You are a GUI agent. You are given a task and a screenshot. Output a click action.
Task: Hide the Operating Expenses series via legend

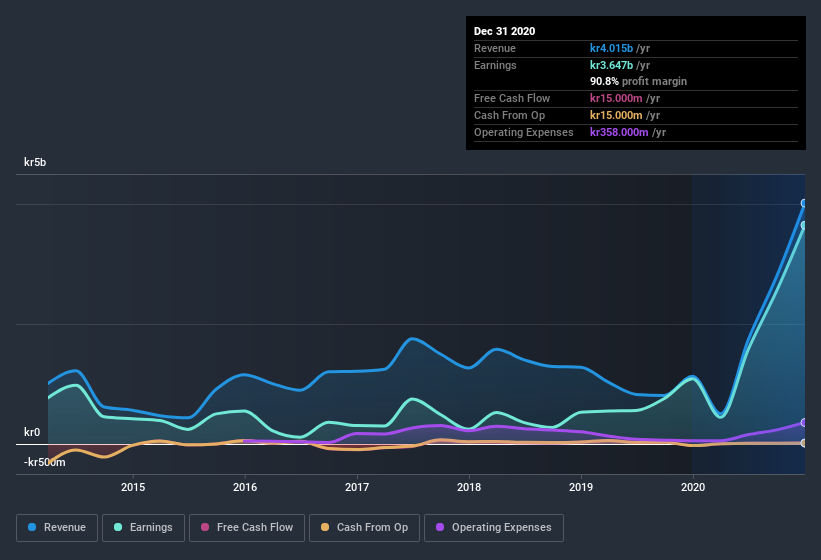pyautogui.click(x=493, y=527)
